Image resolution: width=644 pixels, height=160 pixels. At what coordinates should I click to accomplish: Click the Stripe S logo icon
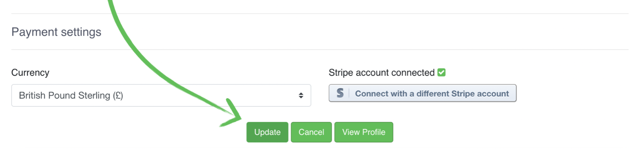[340, 93]
